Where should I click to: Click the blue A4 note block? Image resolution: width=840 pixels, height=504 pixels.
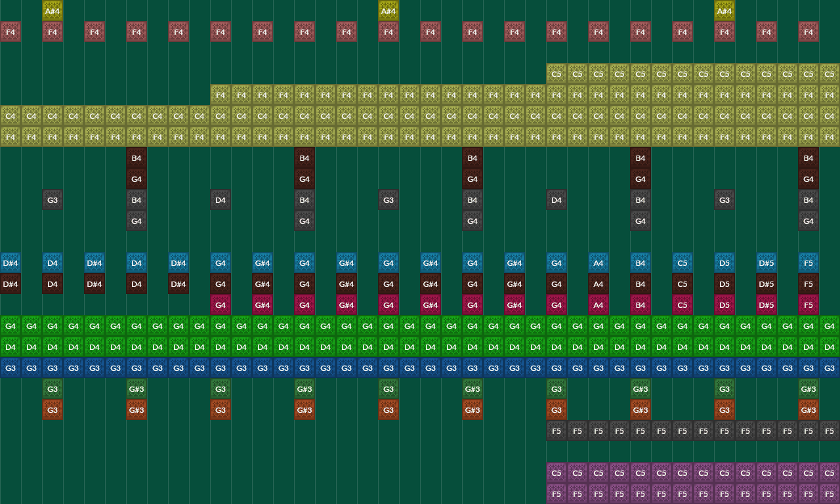(598, 262)
